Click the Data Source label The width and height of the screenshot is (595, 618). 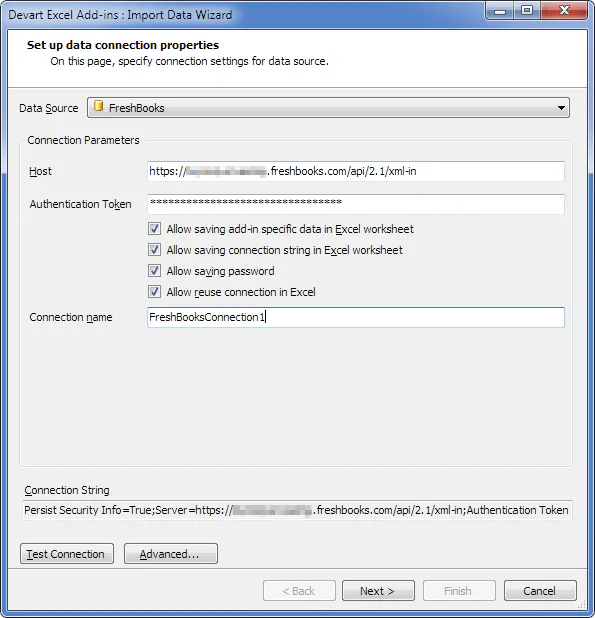48,108
